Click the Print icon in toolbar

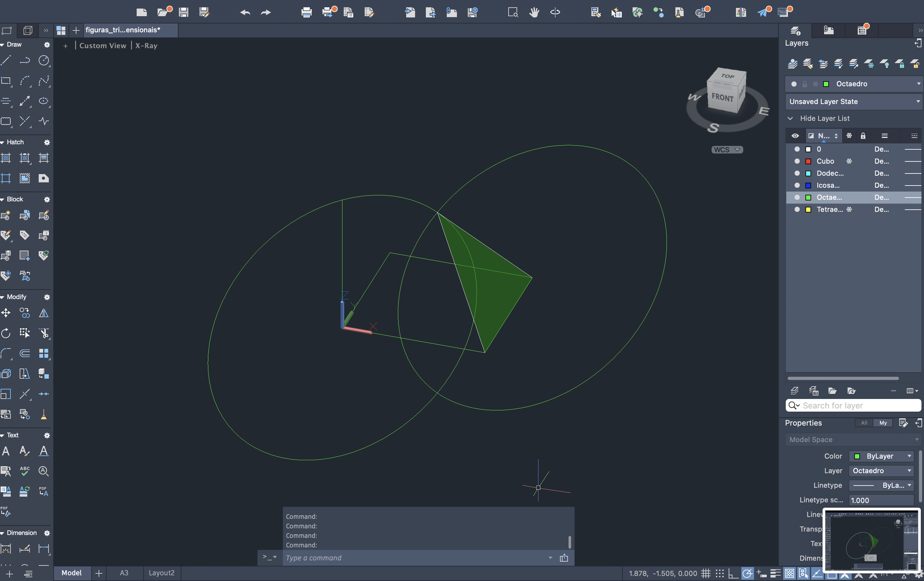tap(306, 12)
